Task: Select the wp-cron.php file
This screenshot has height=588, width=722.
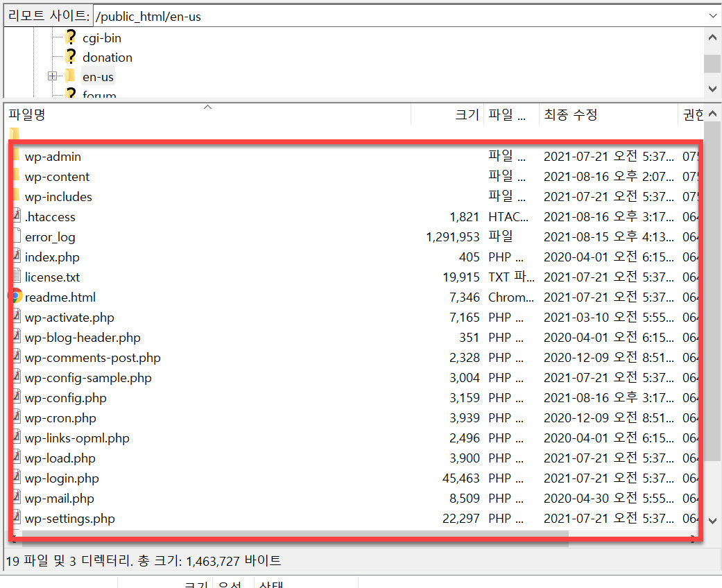Action: (60, 419)
